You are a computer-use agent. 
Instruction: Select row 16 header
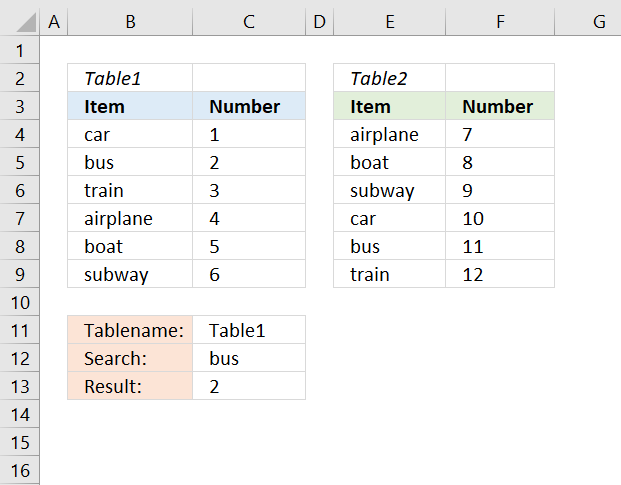19,470
